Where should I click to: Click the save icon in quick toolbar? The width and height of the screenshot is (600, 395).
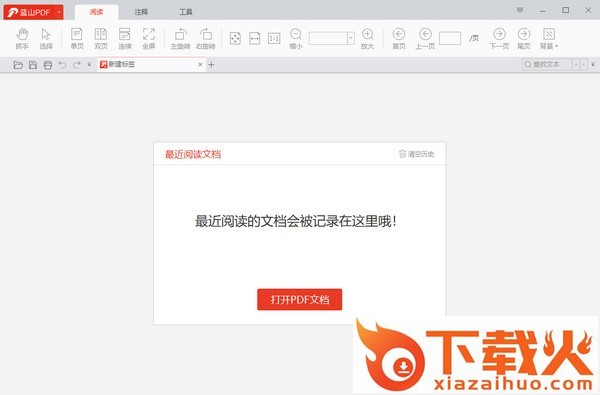pos(33,65)
